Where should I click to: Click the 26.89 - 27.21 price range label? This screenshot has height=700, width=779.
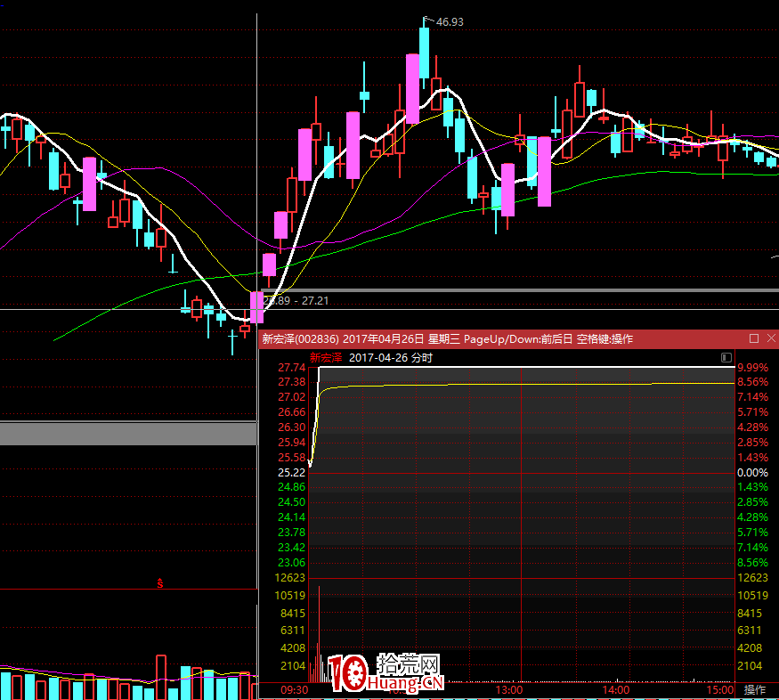click(x=298, y=301)
